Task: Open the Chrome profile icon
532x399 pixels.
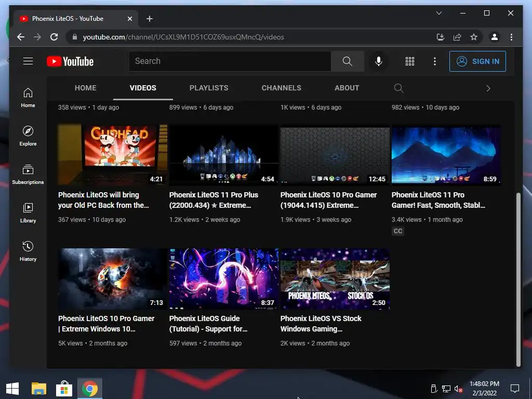Action: [495, 37]
